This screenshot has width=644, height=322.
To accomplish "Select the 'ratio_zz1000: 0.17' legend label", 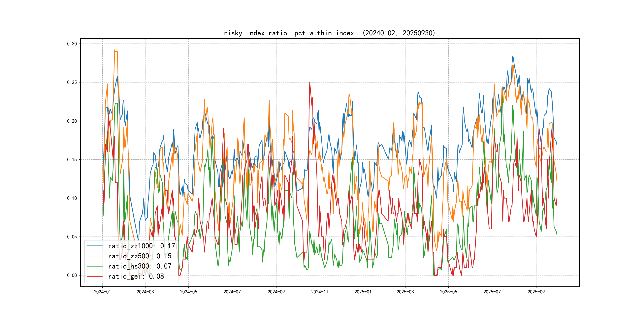I will coord(142,246).
